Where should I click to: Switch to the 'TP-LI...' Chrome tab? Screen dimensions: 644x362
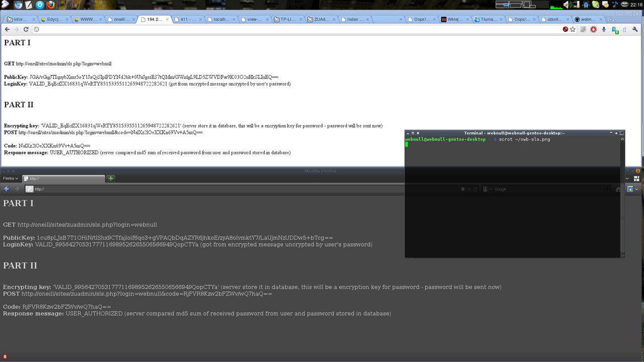pos(288,19)
